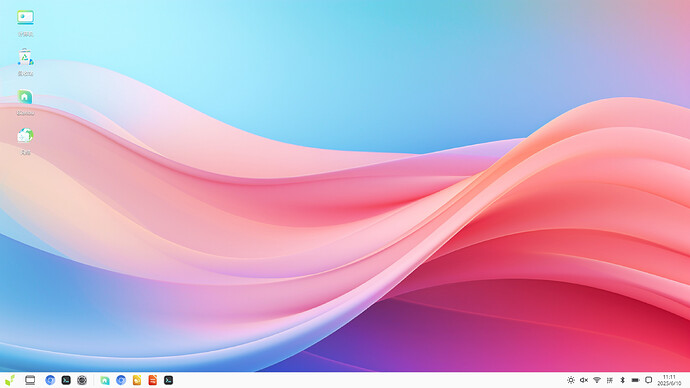Open the brightness control in system tray
Viewport: 690px width, 388px height.
[571, 380]
